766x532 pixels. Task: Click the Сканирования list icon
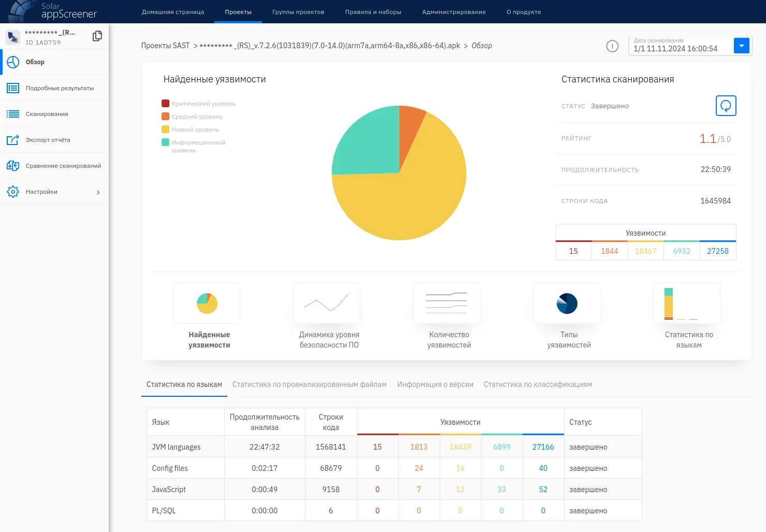tap(13, 114)
